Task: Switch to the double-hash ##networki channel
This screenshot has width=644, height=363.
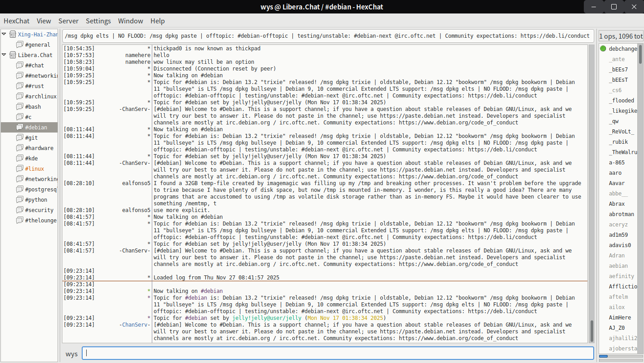Action: pos(41,76)
